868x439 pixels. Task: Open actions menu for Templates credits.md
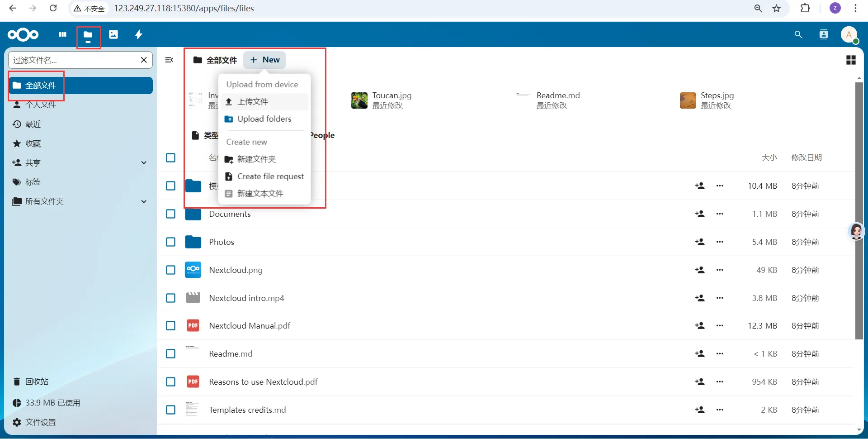(720, 410)
